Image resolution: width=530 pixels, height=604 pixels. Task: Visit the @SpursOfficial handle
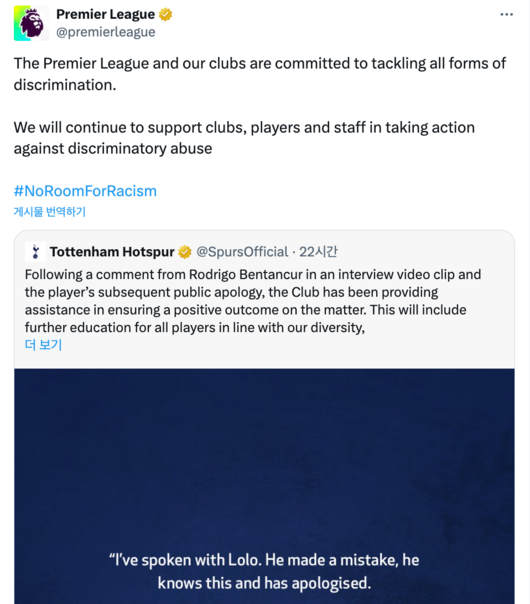pos(242,252)
